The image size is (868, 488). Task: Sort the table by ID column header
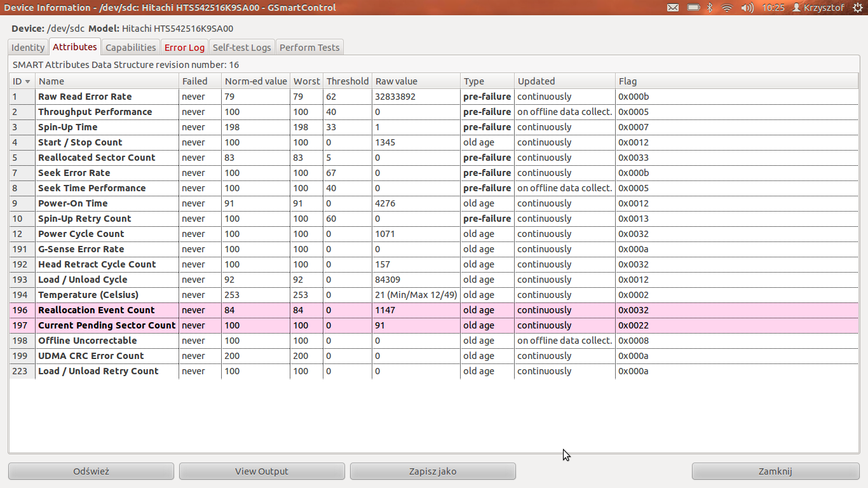(22, 81)
